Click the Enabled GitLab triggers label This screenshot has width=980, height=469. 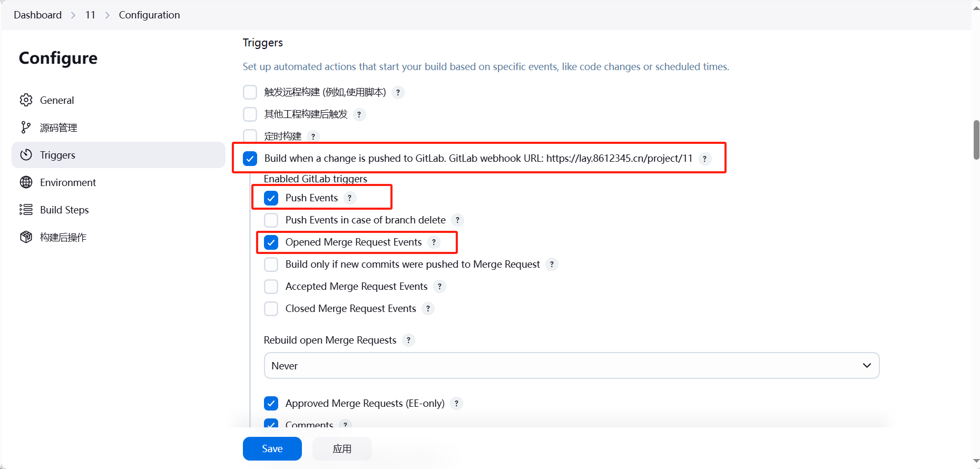(316, 179)
